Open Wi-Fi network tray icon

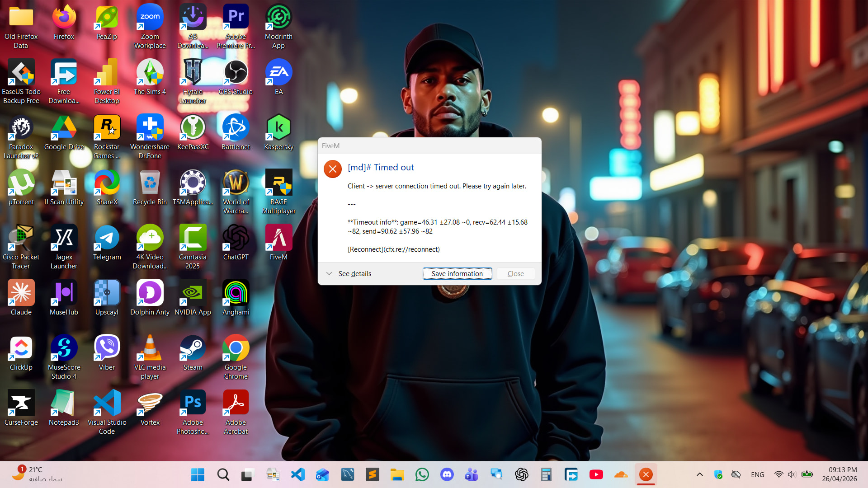pos(778,474)
